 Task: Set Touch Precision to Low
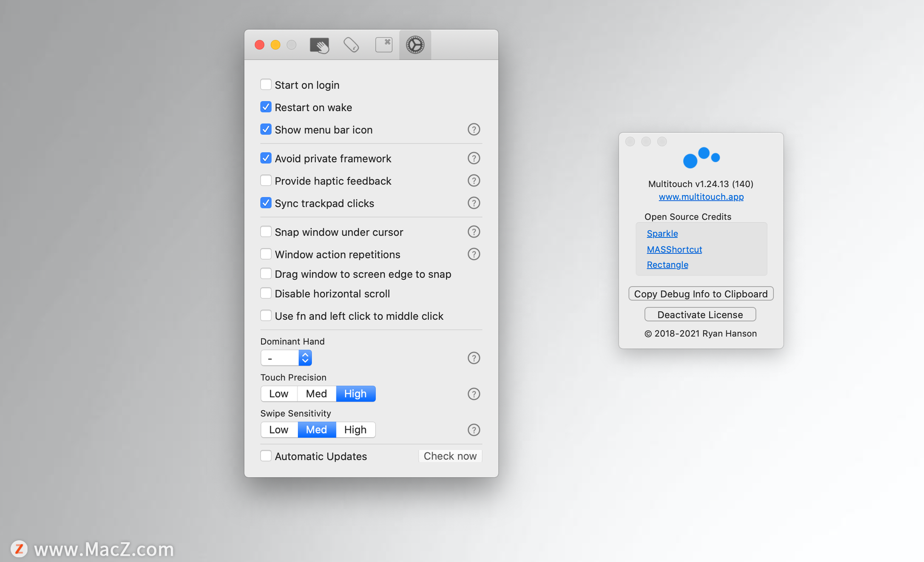click(x=279, y=394)
